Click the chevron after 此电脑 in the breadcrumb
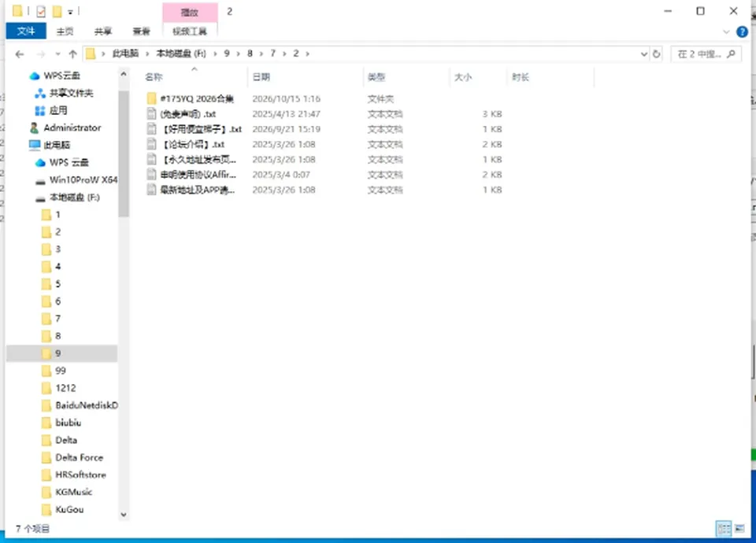 coord(147,54)
